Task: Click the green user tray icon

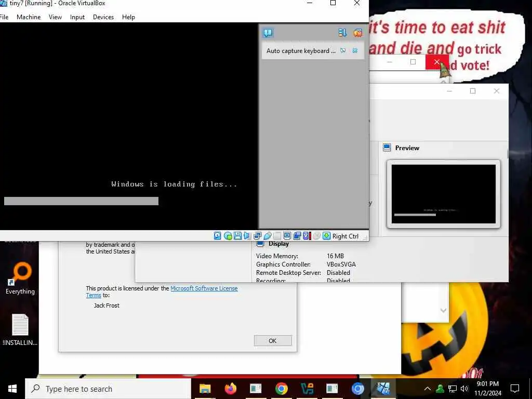Action: tap(440, 389)
